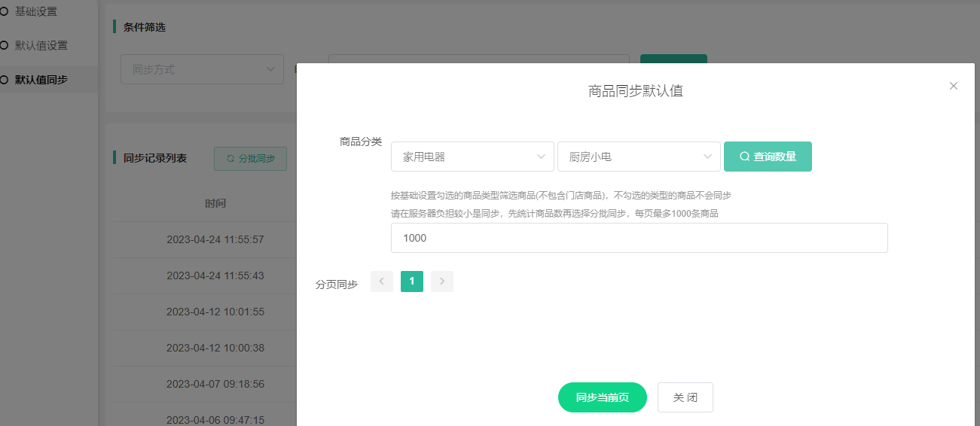Select record dated 2023-04-24 11:55:57
This screenshot has height=426, width=980.
click(x=215, y=239)
